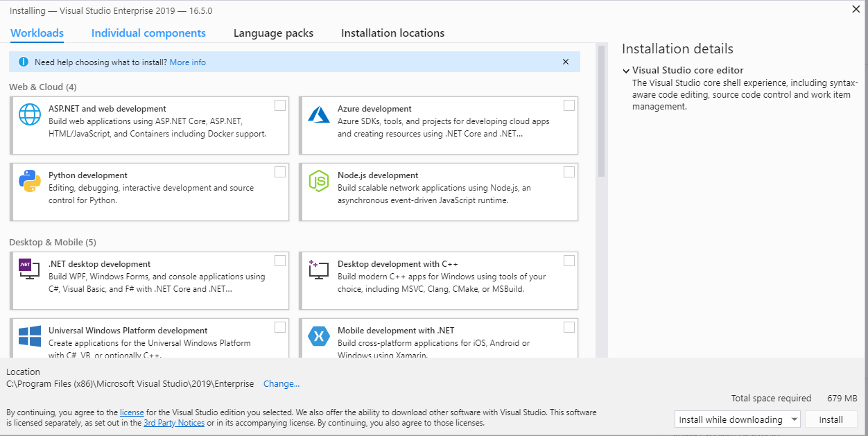The height and width of the screenshot is (436, 868).
Task: Switch to the Workloads tab
Action: pos(37,33)
